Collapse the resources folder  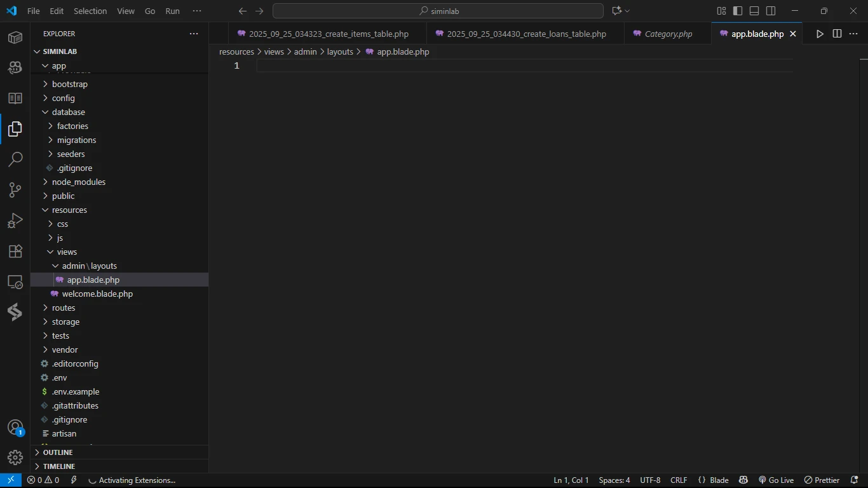69,210
